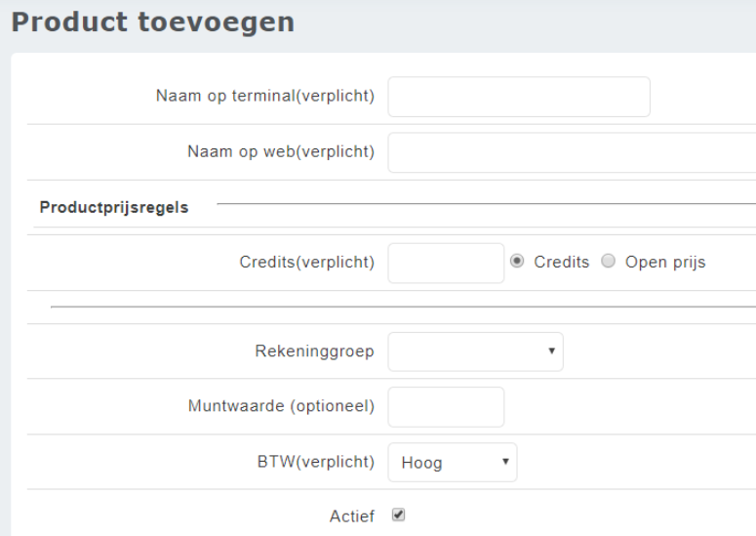Click the 'Open prijs' option text
Image resolution: width=756 pixels, height=536 pixels.
(665, 263)
